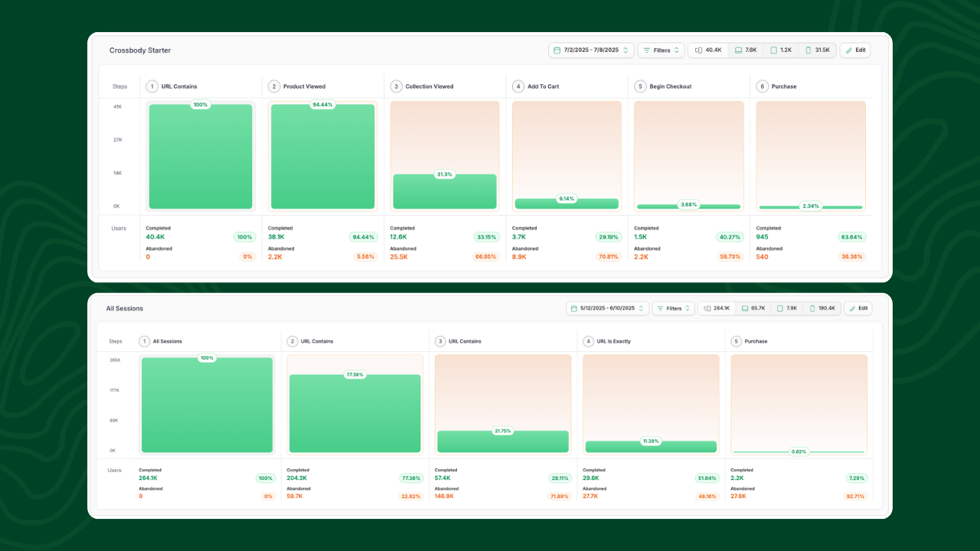Expand Filters in the All Sessions funnel
980x551 pixels.
pyautogui.click(x=673, y=308)
